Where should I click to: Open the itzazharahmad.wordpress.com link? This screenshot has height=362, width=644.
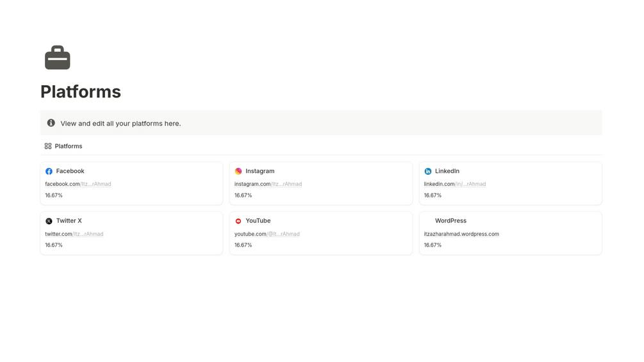tap(461, 234)
